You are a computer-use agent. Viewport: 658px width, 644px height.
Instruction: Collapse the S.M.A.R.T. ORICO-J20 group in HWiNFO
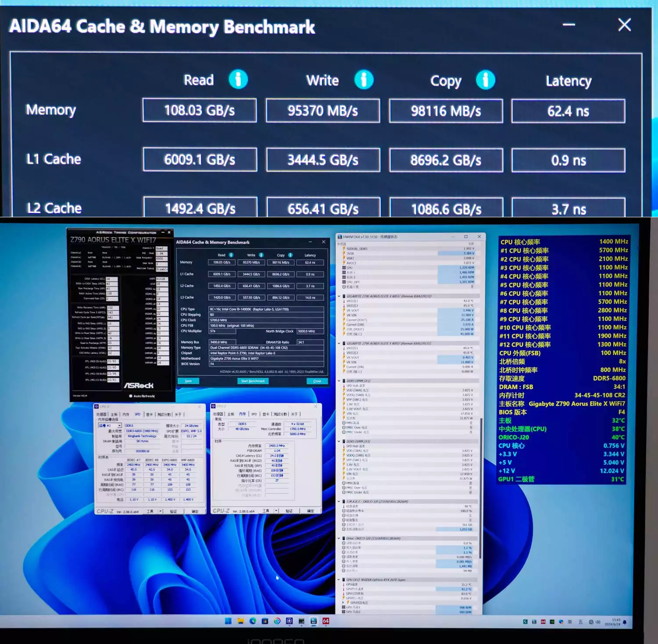339,501
